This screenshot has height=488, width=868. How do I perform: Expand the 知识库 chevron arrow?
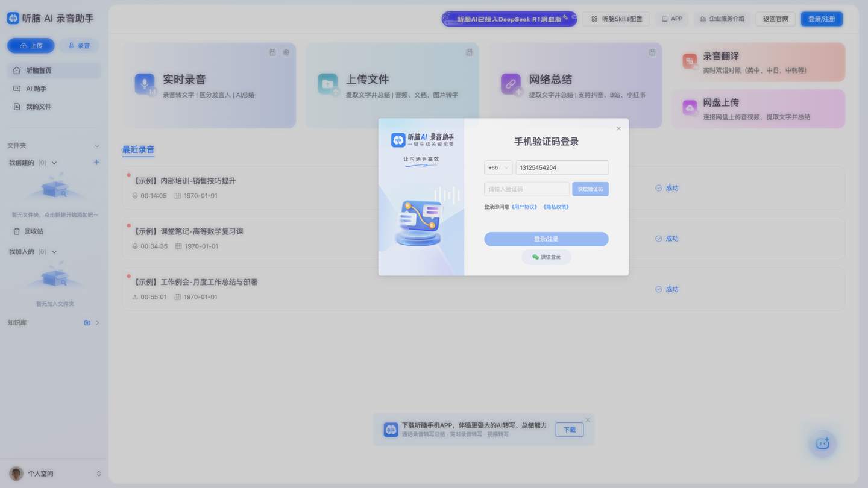click(98, 323)
